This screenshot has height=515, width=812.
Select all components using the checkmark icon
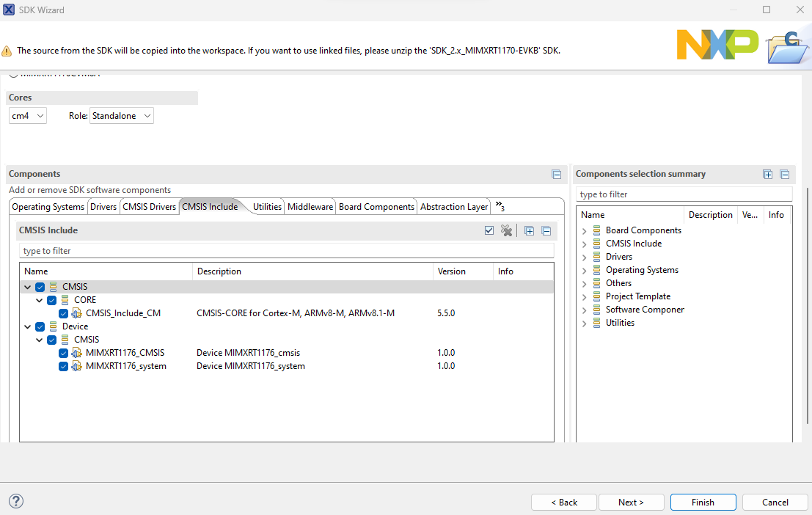489,230
